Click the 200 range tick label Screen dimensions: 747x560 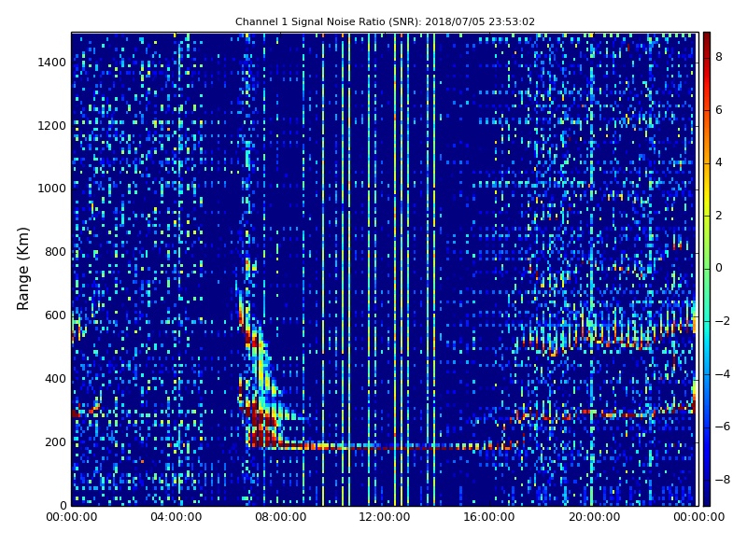click(55, 441)
